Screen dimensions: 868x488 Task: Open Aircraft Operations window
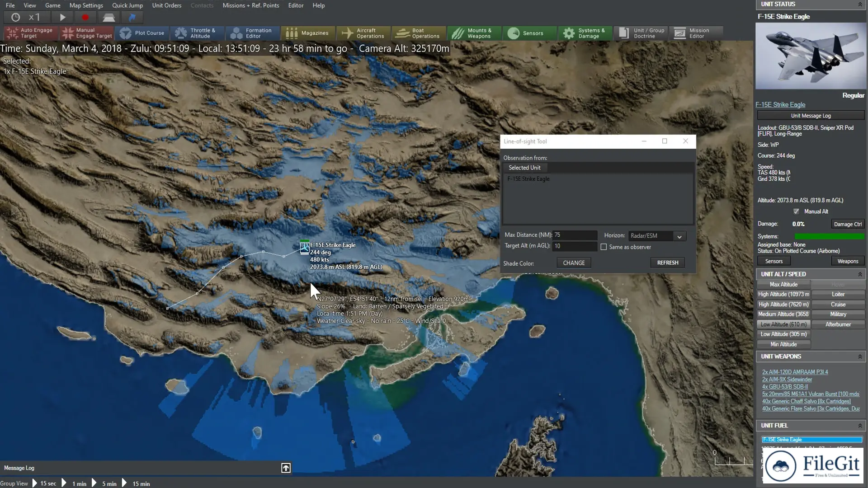tap(364, 33)
